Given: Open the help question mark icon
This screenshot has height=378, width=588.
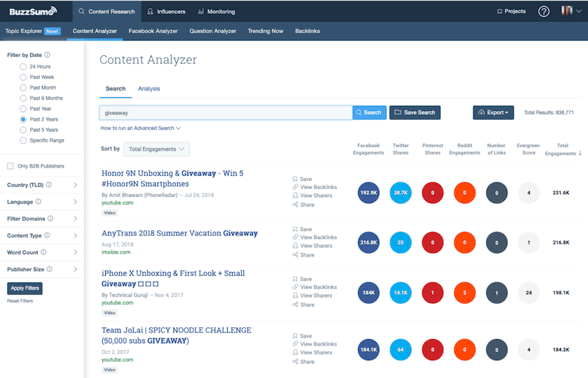Looking at the screenshot, I should [544, 12].
